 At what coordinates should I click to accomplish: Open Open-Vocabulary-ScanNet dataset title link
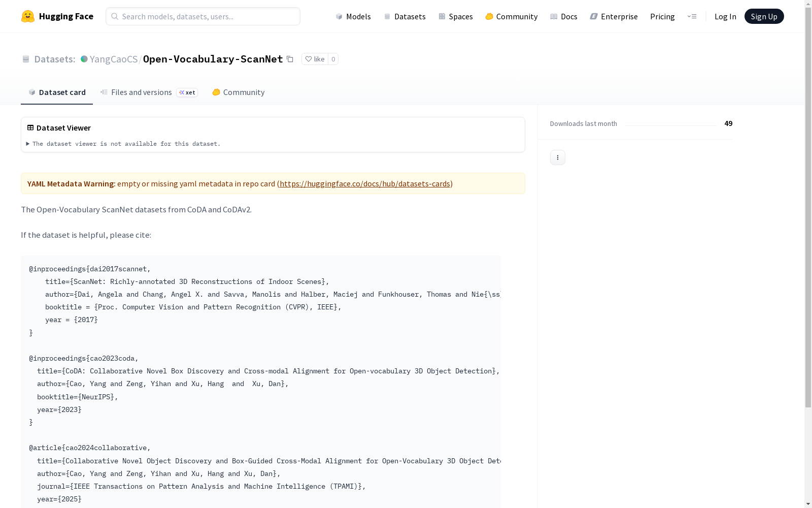coord(213,59)
